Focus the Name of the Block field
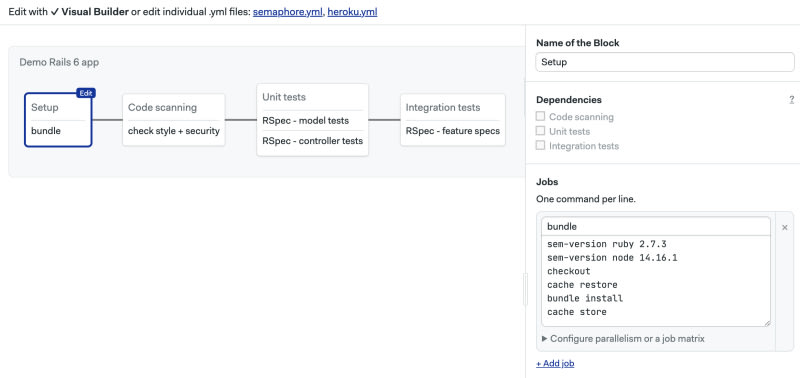 (665, 62)
